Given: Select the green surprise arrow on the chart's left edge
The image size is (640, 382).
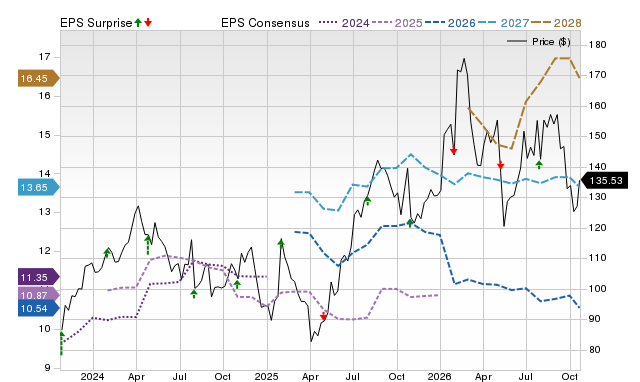Looking at the screenshot, I should point(62,344).
